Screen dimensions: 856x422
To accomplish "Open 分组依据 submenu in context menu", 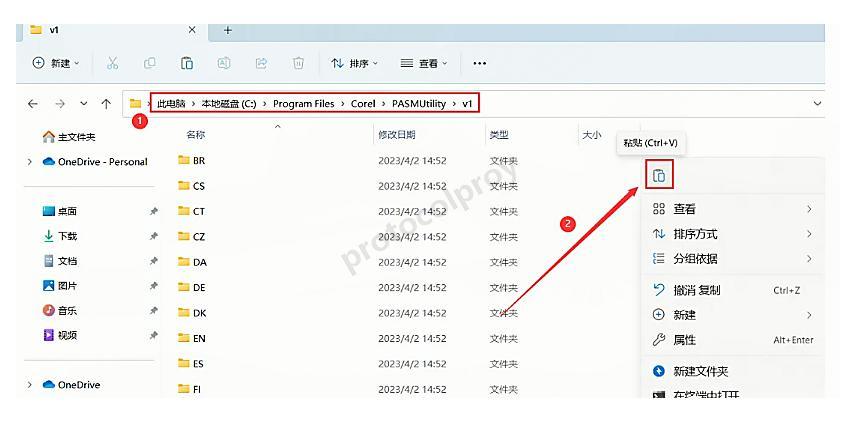I will 733,259.
